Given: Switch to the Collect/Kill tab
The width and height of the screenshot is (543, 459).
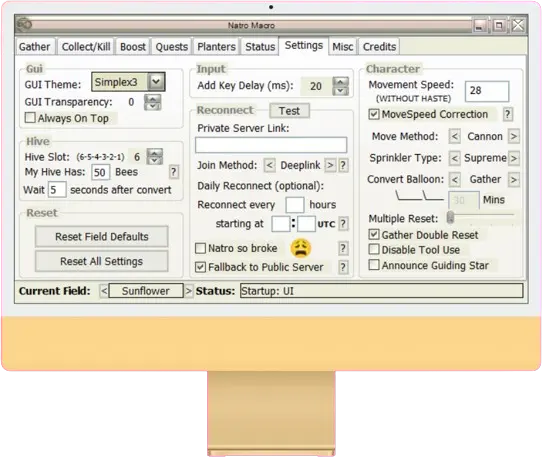Looking at the screenshot, I should pyautogui.click(x=86, y=47).
